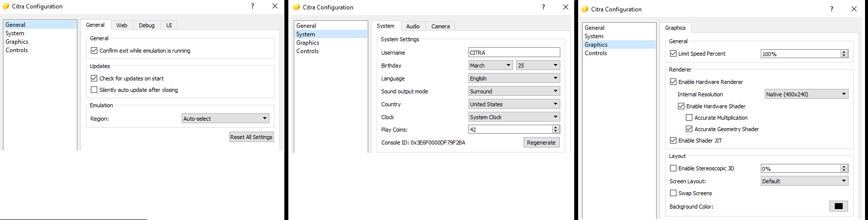Click the Username field containing CITRA

click(515, 53)
